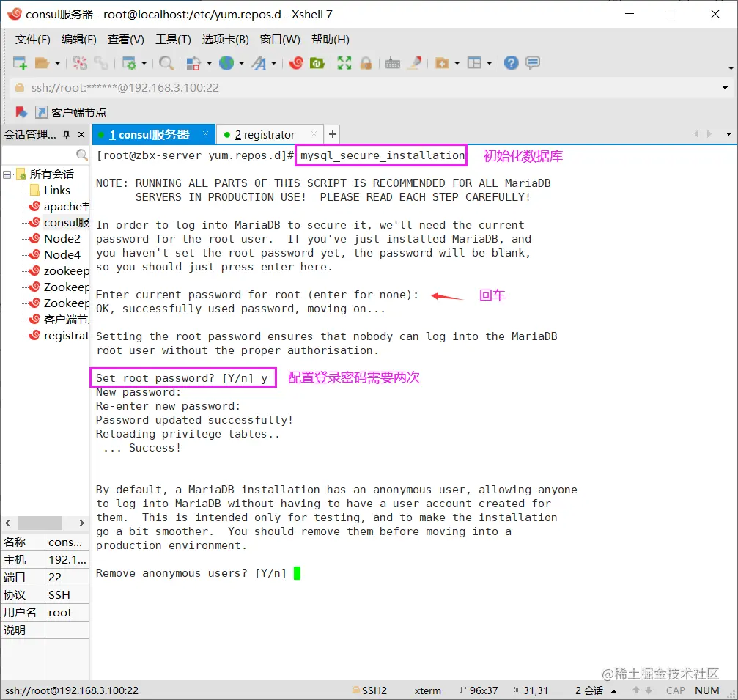Click the Open session folder icon
Screen dimensions: 738x700
pos(42,62)
